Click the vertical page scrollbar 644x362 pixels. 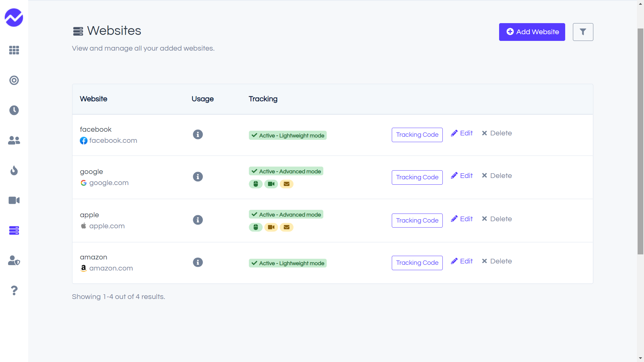click(640, 141)
